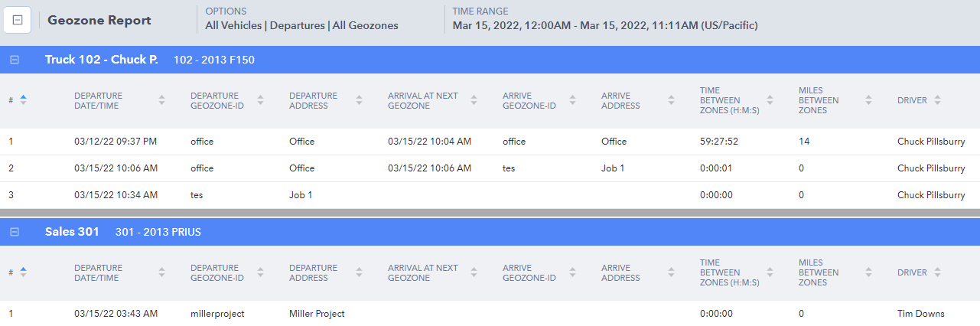Sort Sales 301 table by Departure Address

(359, 272)
